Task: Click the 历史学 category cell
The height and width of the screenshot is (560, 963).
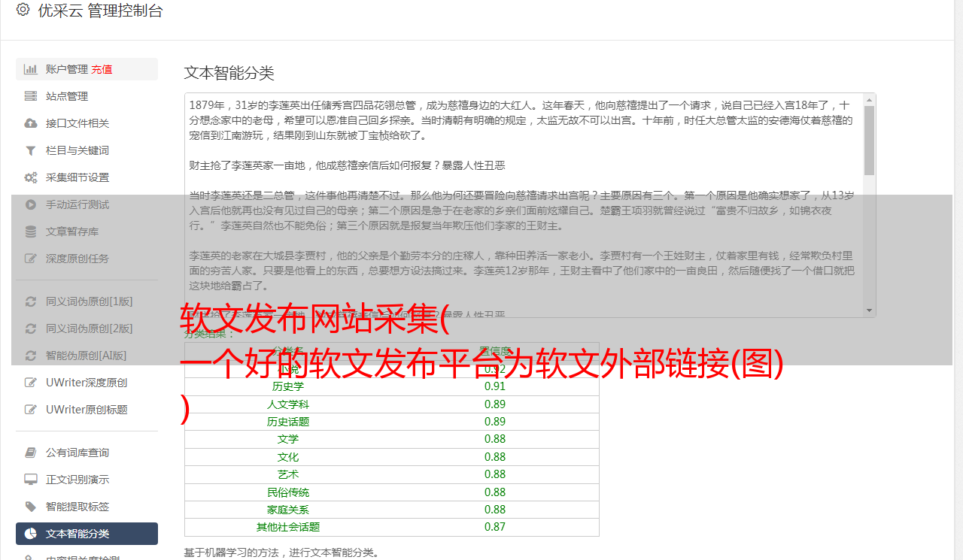Action: 288,386
